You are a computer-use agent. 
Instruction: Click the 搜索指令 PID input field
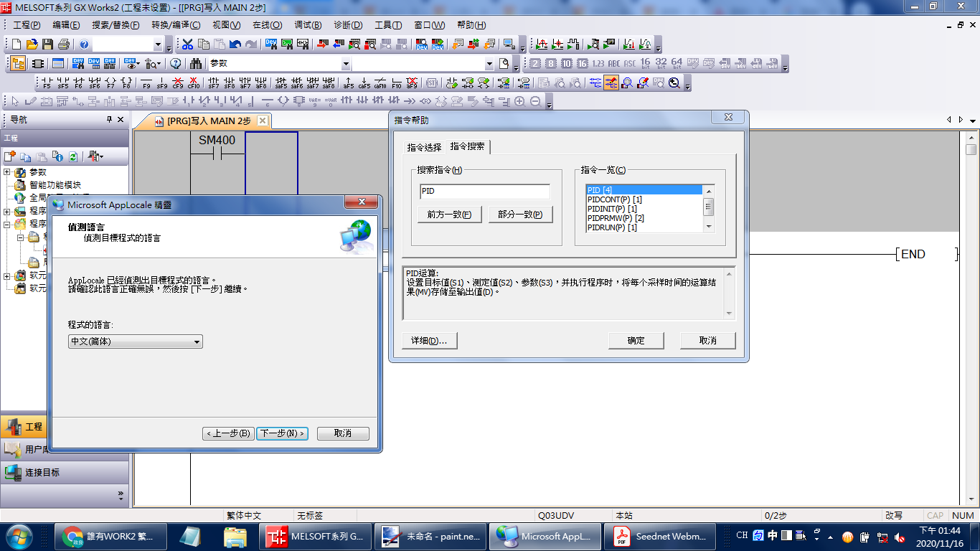tap(485, 192)
